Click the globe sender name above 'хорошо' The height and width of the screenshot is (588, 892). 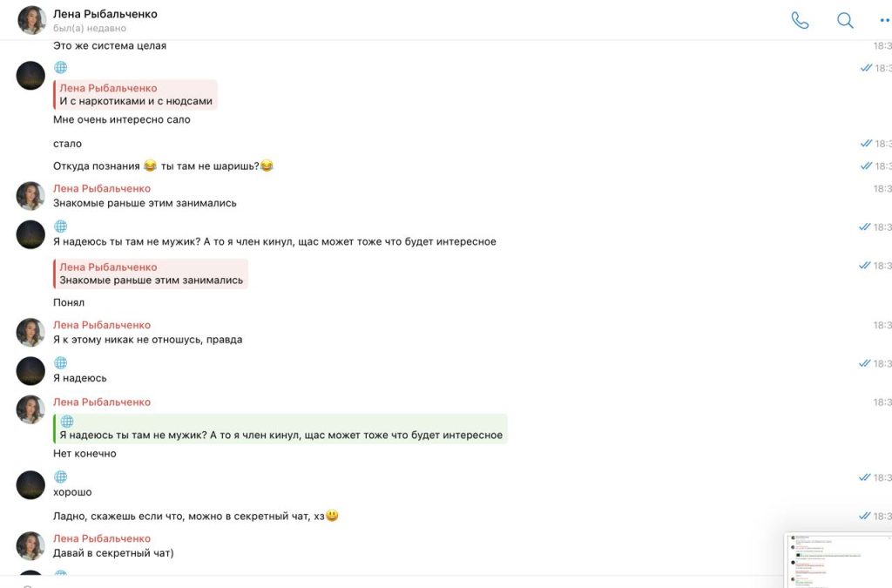click(x=61, y=476)
